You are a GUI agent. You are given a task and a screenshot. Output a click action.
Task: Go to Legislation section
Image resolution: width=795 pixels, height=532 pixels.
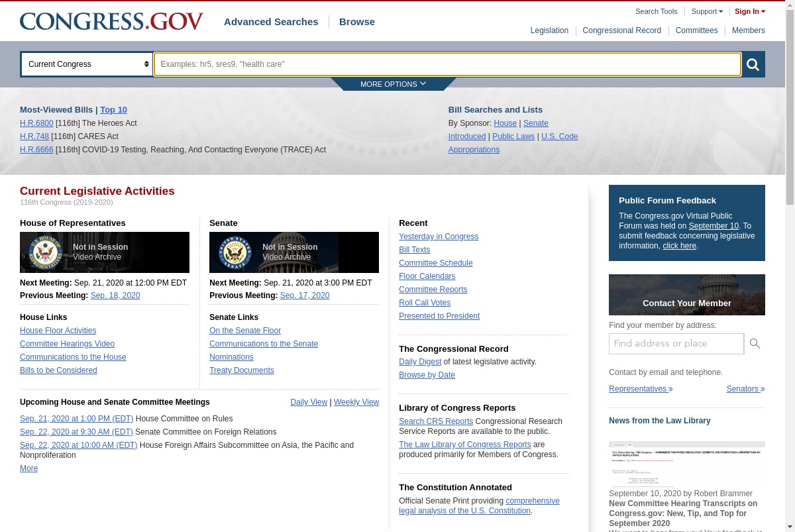point(549,30)
